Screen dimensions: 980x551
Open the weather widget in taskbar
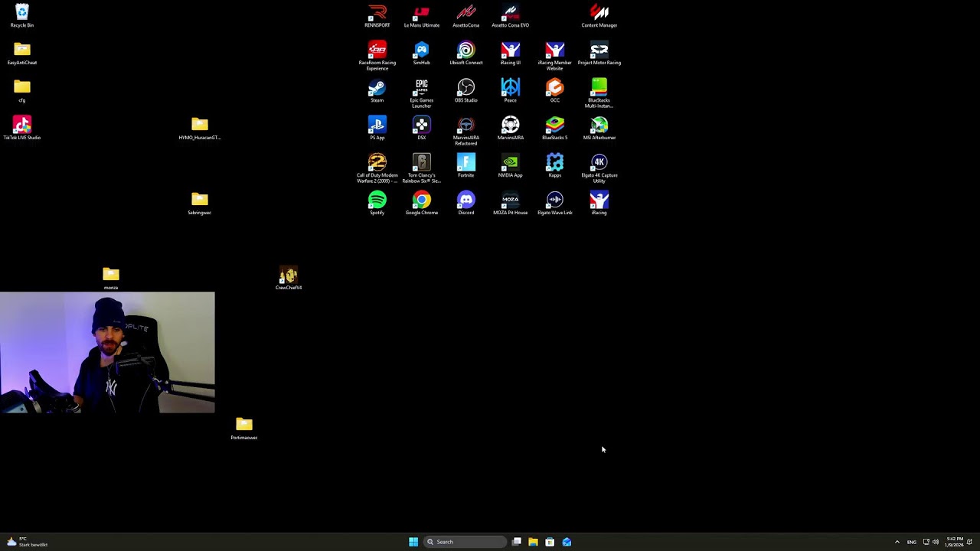(27, 542)
